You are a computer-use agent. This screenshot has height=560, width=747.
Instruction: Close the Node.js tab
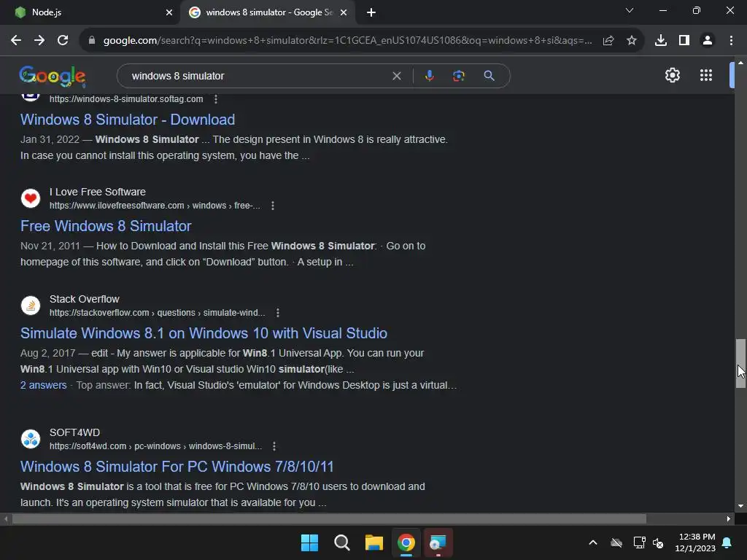pyautogui.click(x=169, y=13)
